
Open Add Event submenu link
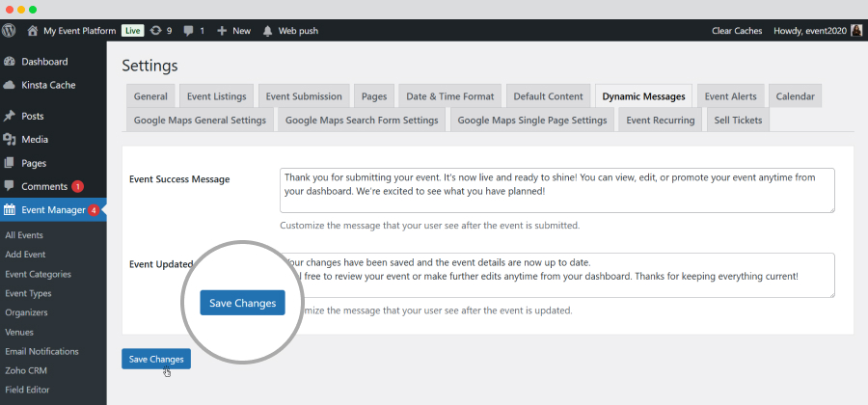(25, 255)
